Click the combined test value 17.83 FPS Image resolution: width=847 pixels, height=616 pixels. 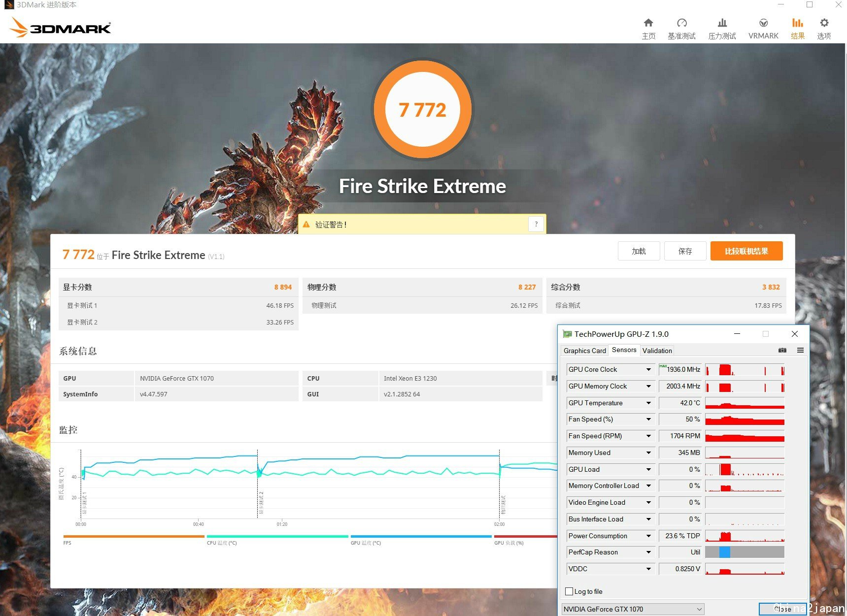pyautogui.click(x=768, y=305)
